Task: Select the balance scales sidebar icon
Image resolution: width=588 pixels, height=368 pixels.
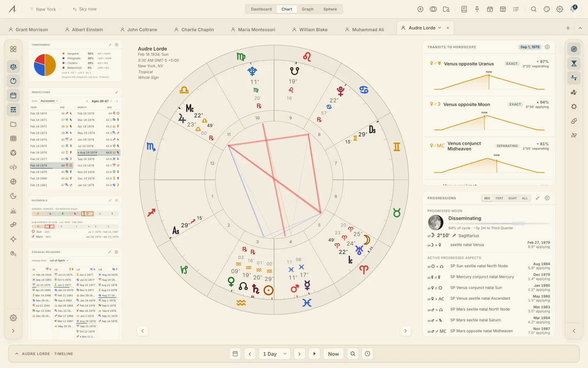Action: (13, 67)
